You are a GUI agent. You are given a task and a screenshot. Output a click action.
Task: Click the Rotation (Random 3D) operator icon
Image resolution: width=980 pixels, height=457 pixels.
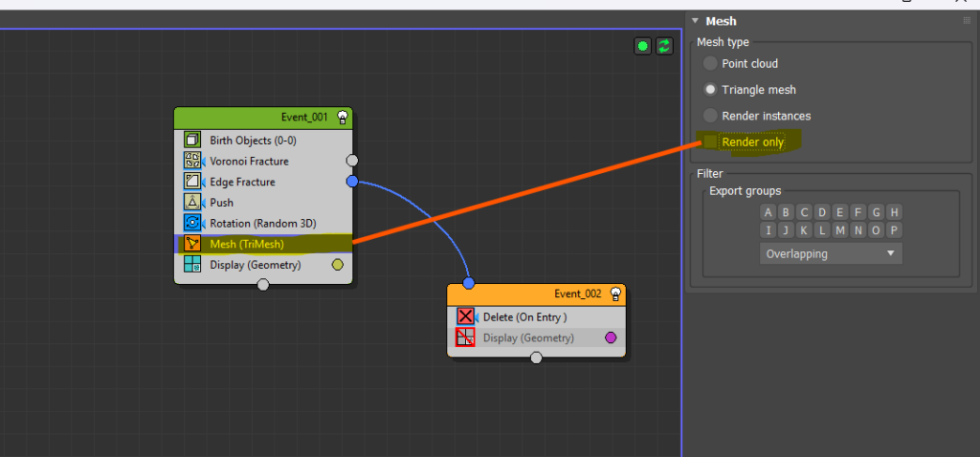click(x=191, y=223)
